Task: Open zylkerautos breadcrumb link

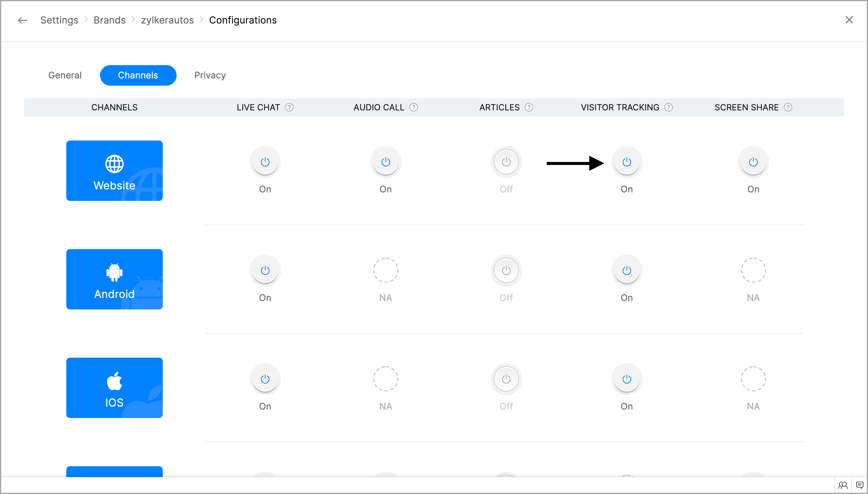Action: (167, 20)
